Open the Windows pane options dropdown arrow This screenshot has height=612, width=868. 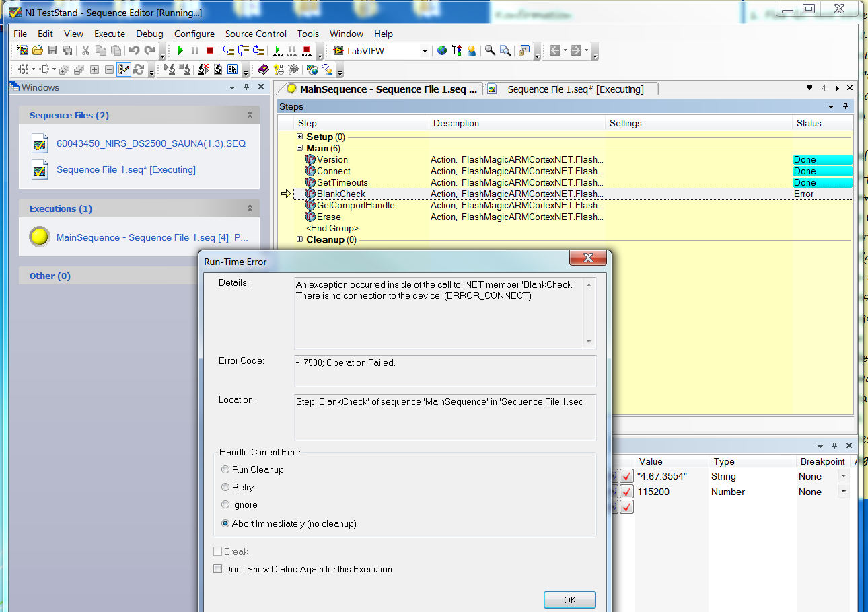click(233, 87)
